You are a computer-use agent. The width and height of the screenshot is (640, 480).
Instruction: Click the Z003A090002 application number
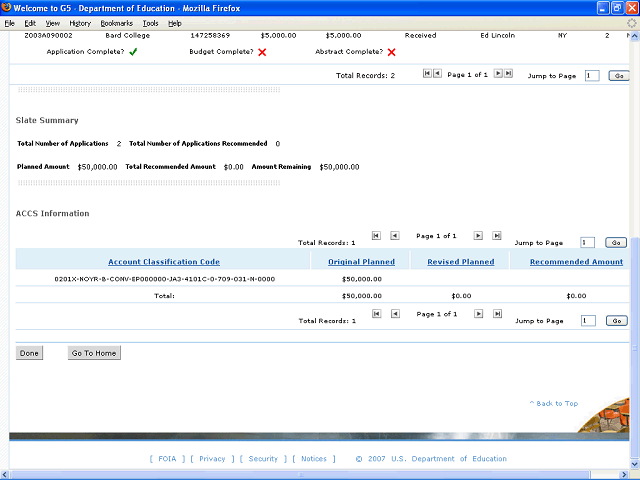pos(48,36)
